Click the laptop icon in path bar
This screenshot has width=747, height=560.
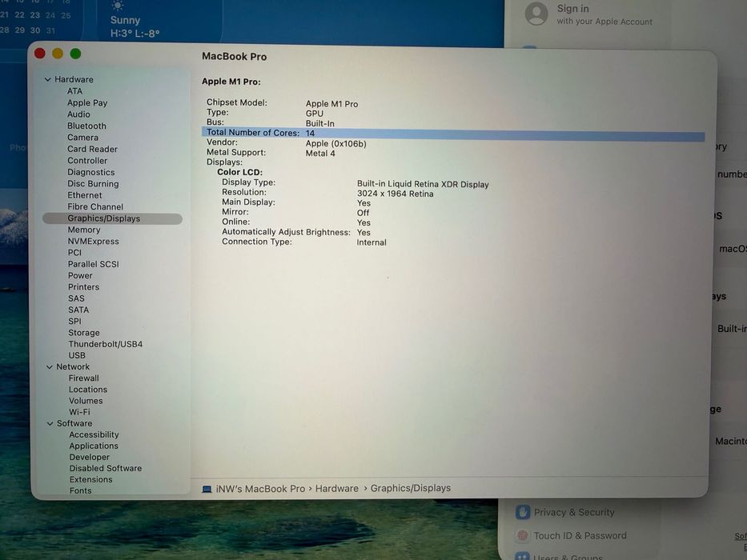click(x=207, y=489)
